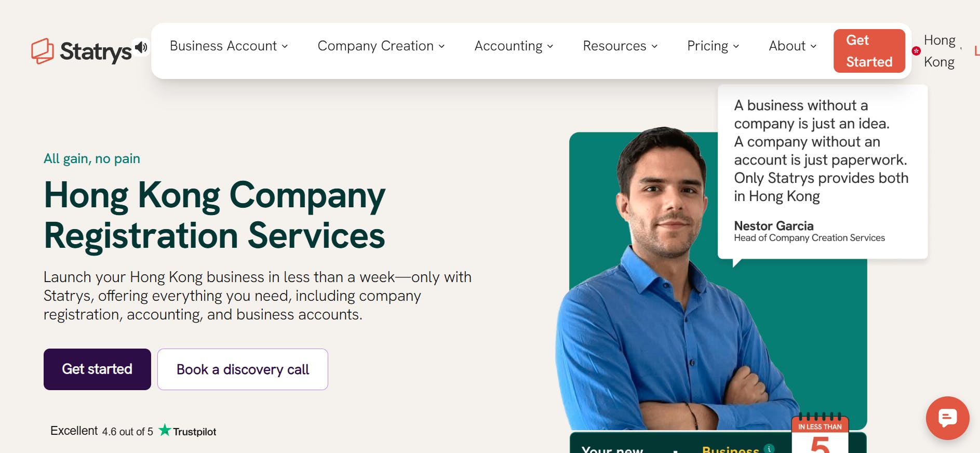The width and height of the screenshot is (980, 453).
Task: Click the dark purple Get started button
Action: pos(97,369)
